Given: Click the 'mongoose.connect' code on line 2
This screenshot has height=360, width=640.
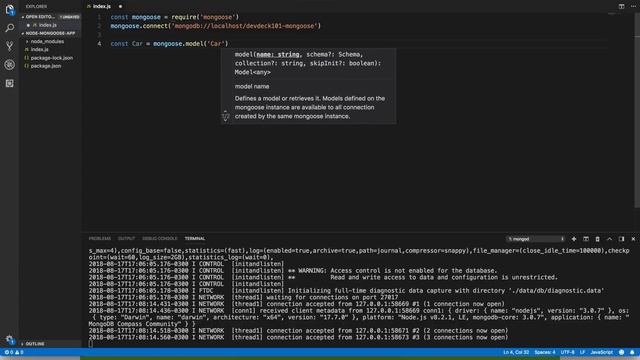Looking at the screenshot, I should [138, 26].
